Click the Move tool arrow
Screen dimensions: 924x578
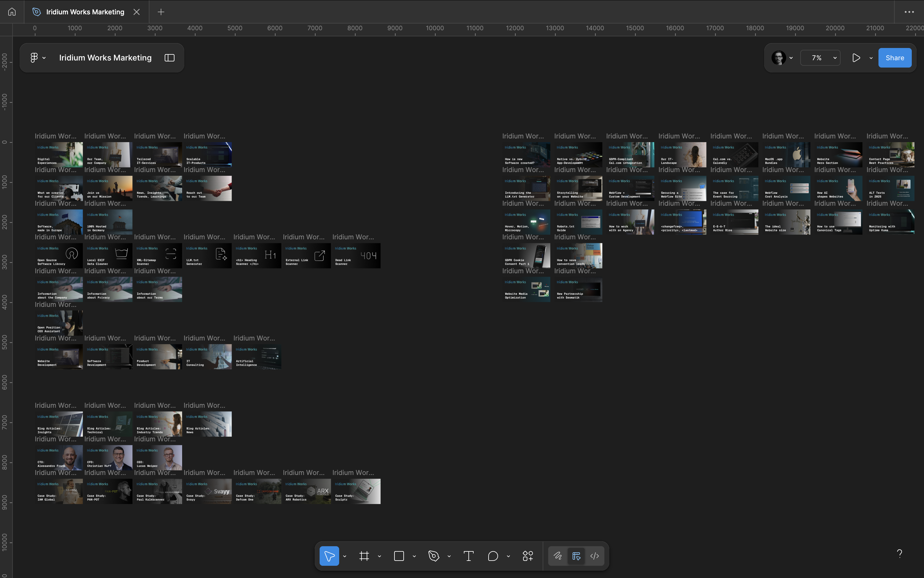(329, 556)
